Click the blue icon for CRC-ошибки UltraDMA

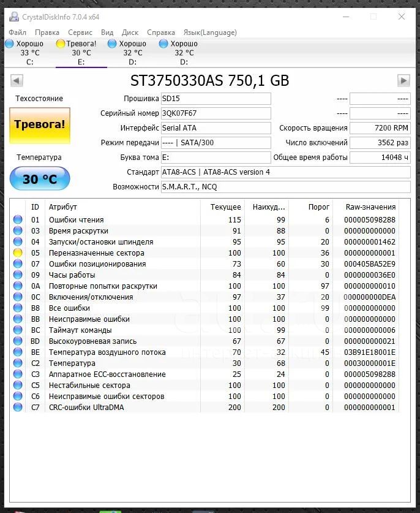tap(18, 408)
